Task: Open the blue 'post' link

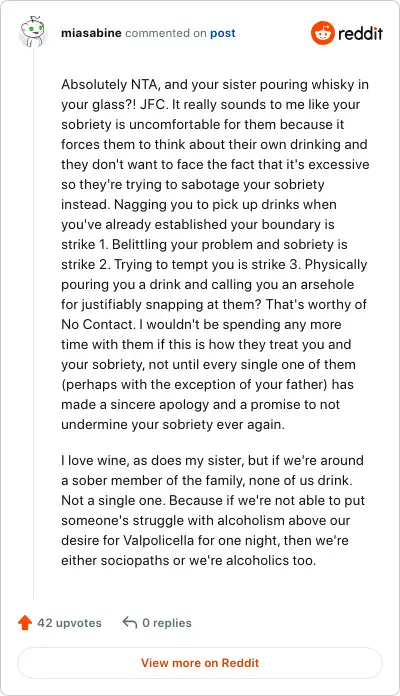Action: click(222, 34)
